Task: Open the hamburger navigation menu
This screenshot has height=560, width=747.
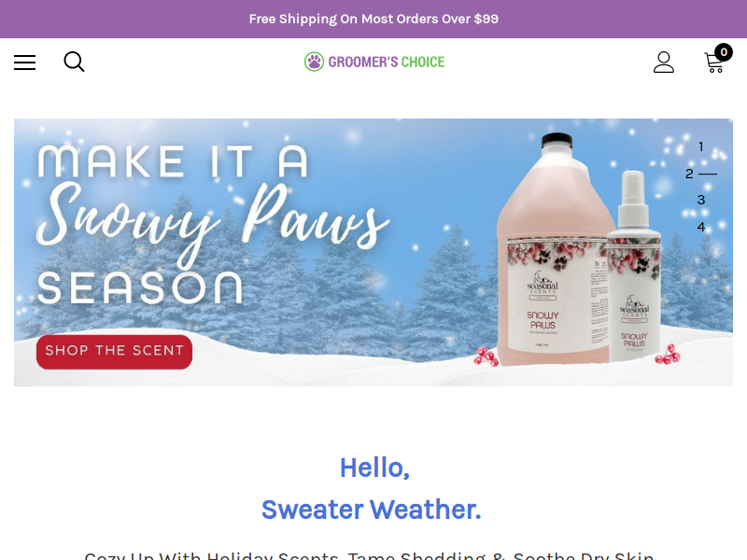Action: (25, 63)
